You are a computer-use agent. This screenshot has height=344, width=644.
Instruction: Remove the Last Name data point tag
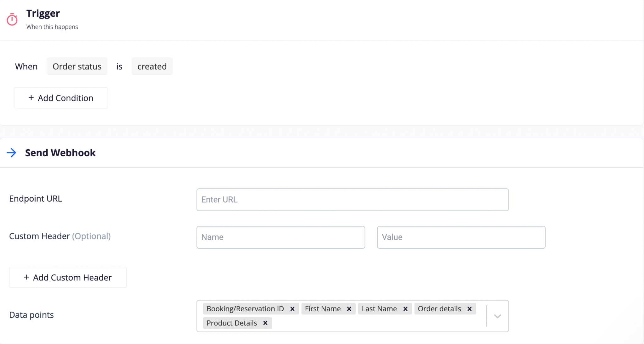pyautogui.click(x=405, y=309)
